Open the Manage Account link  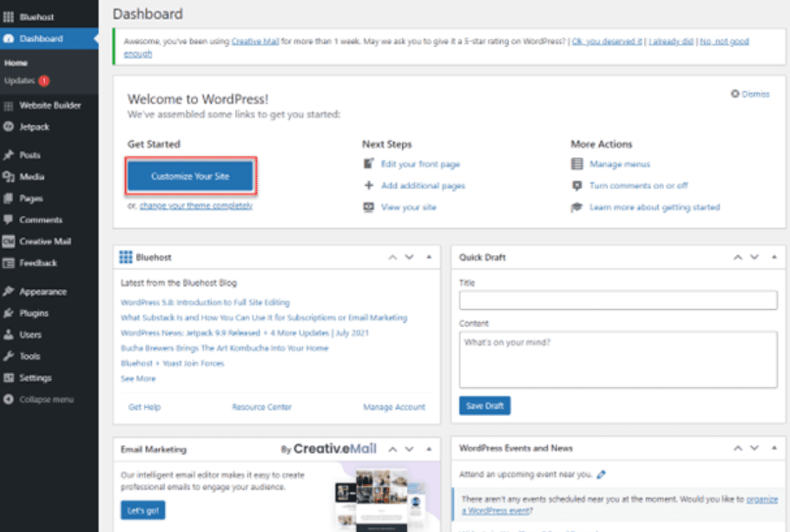[394, 407]
